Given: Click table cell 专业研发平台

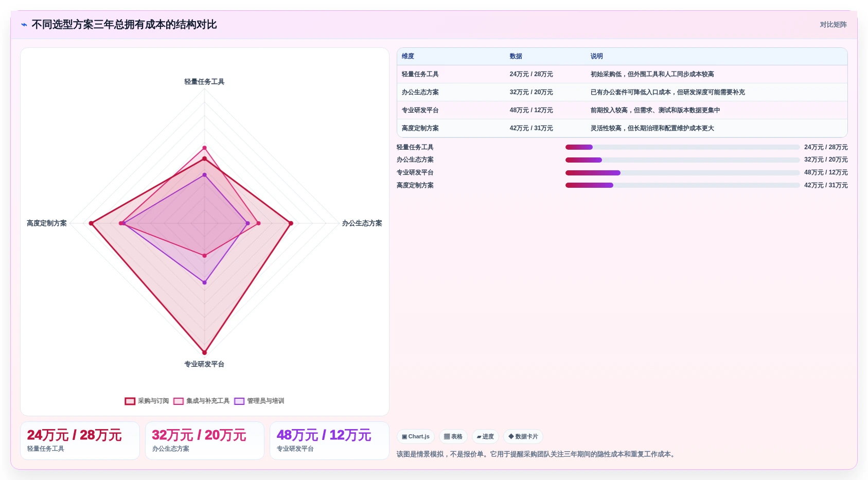Looking at the screenshot, I should point(420,110).
